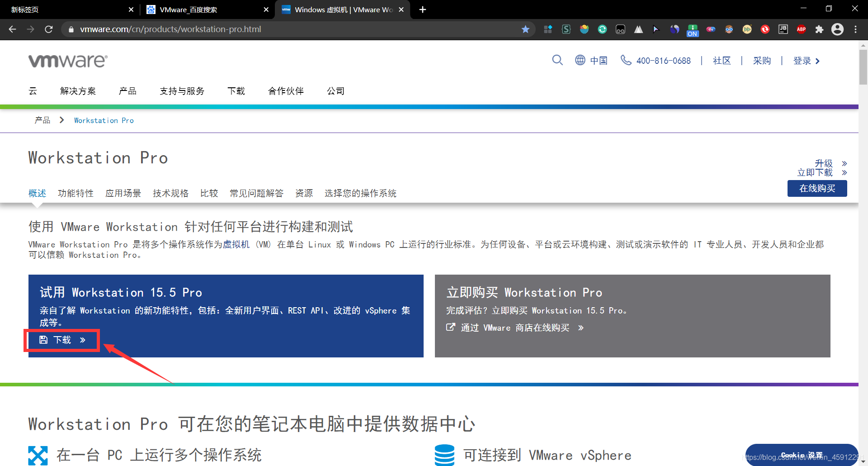Go forward in browser history
Screen dimensions: 868x466
click(x=30, y=29)
